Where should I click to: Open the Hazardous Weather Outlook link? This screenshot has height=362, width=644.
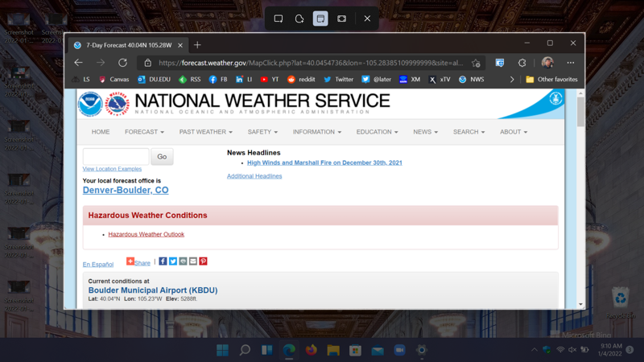[147, 234]
